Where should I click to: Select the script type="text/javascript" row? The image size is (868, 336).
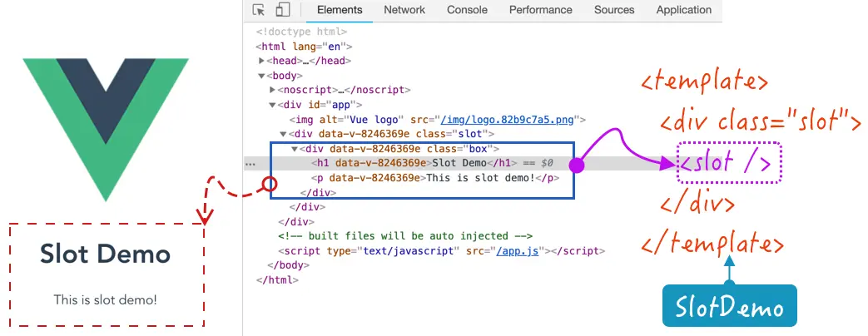click(x=441, y=251)
